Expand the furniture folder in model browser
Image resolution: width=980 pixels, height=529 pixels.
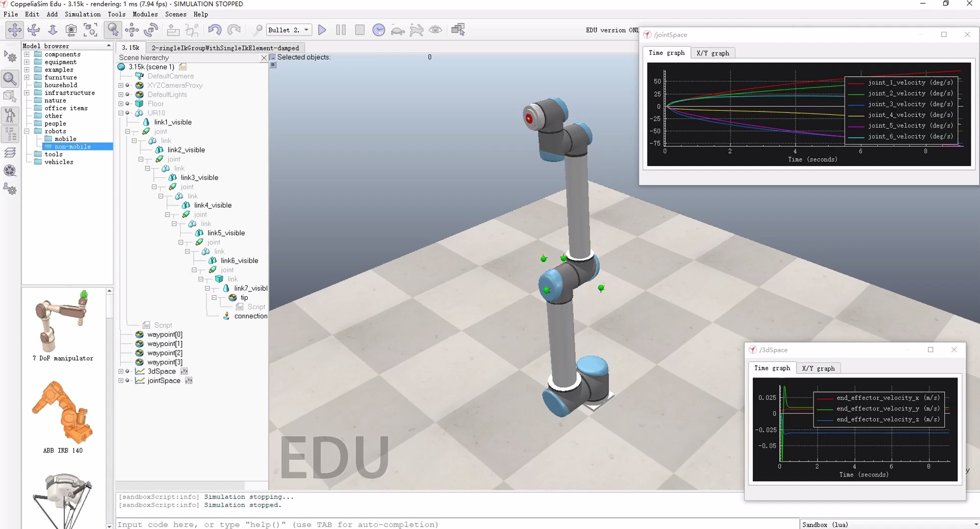pyautogui.click(x=27, y=77)
